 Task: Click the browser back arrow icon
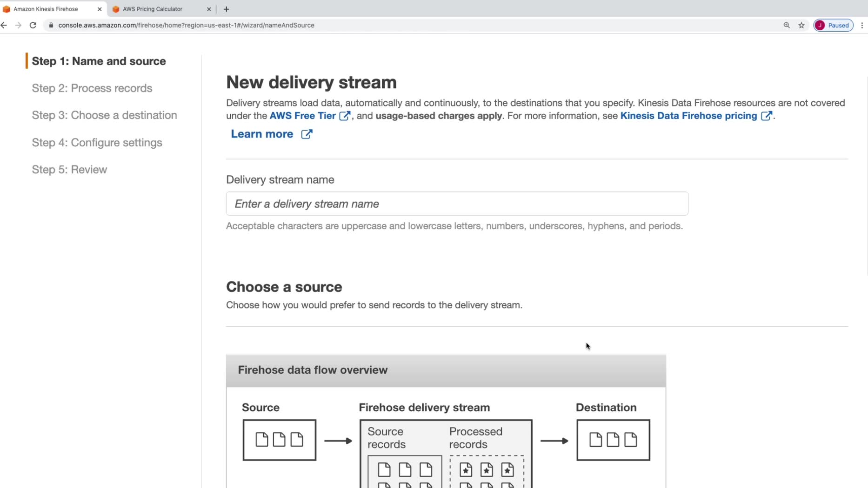tap(4, 25)
